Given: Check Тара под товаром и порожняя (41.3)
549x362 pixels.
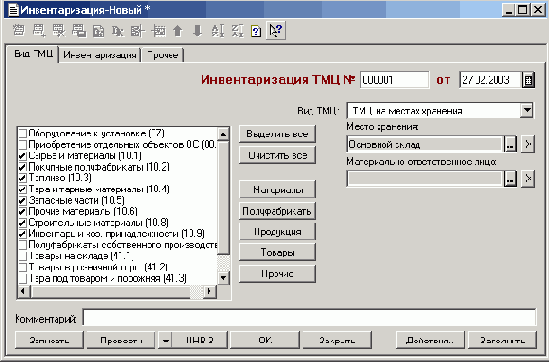Looking at the screenshot, I should coord(23,279).
